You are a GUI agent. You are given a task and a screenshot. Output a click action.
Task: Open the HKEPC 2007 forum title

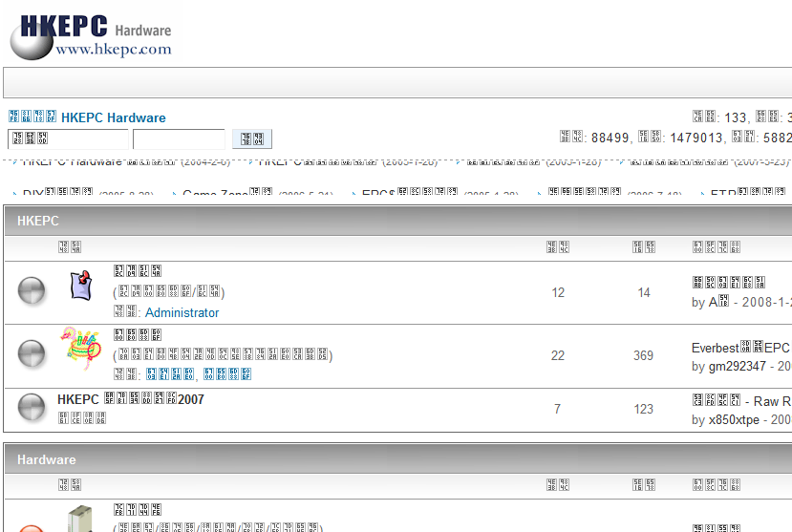click(x=131, y=399)
